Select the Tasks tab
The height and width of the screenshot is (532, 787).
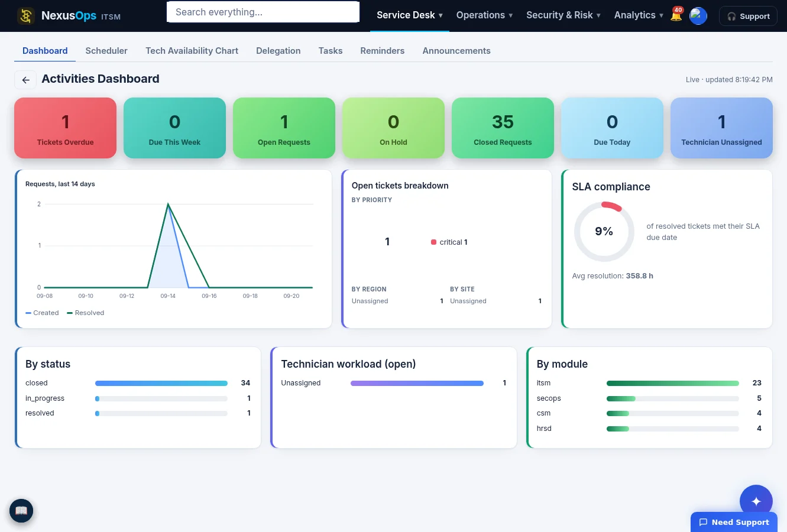(x=331, y=51)
